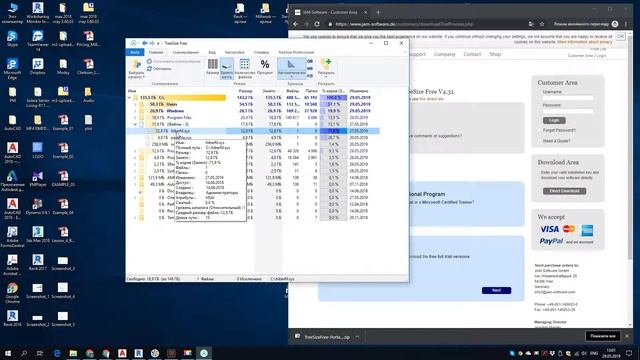Open the Revit 2017 desktop shortcut

(38, 262)
